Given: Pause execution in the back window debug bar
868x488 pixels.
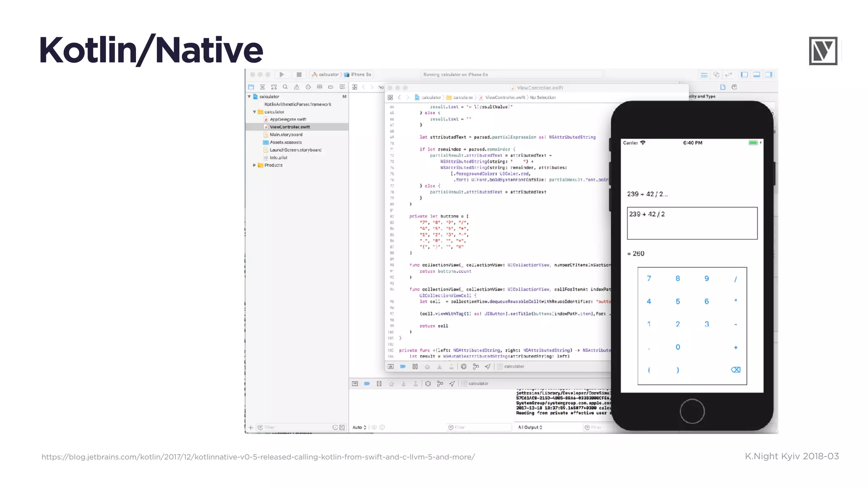Looking at the screenshot, I should tap(379, 383).
